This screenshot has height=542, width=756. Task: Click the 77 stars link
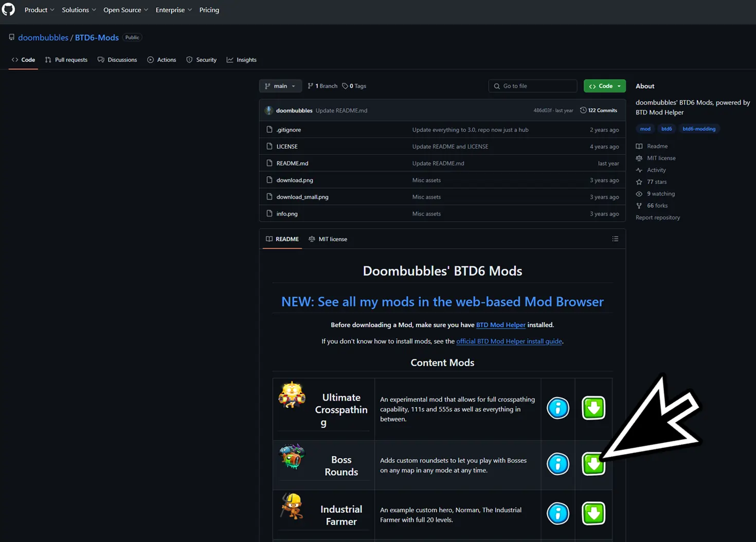656,182
